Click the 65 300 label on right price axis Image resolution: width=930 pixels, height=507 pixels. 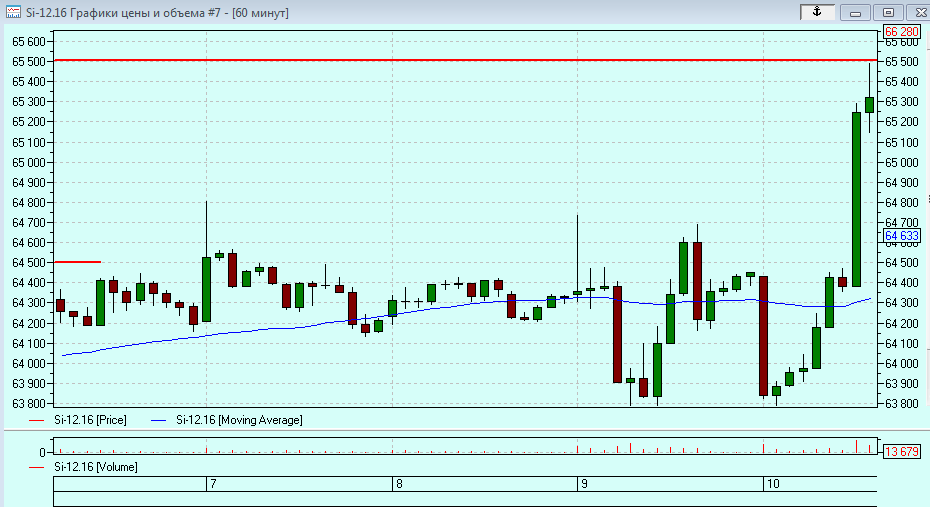coord(902,102)
